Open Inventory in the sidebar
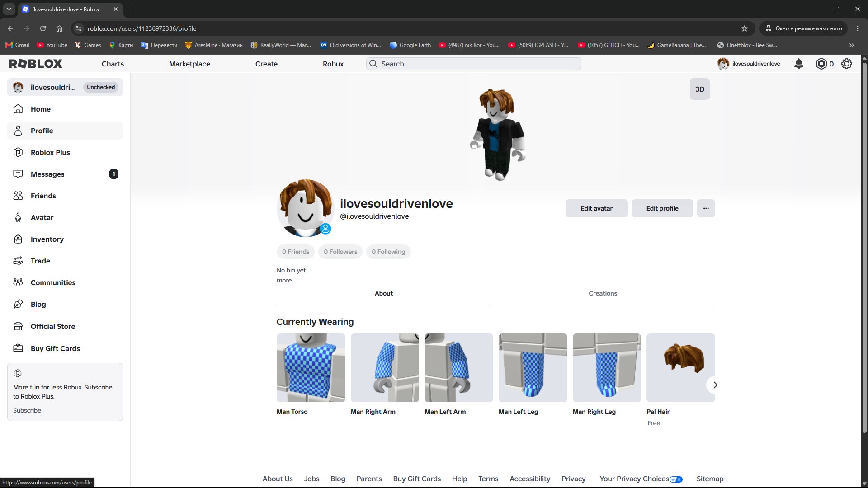This screenshot has height=488, width=868. pos(65,239)
